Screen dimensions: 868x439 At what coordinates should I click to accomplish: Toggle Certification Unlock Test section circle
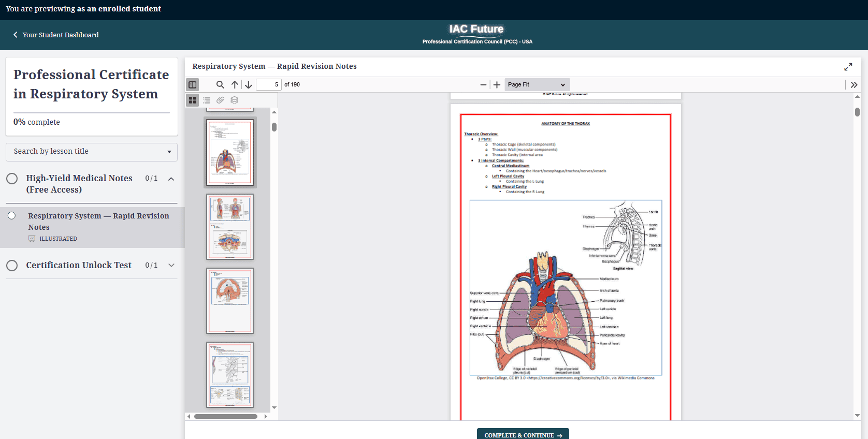(12, 266)
